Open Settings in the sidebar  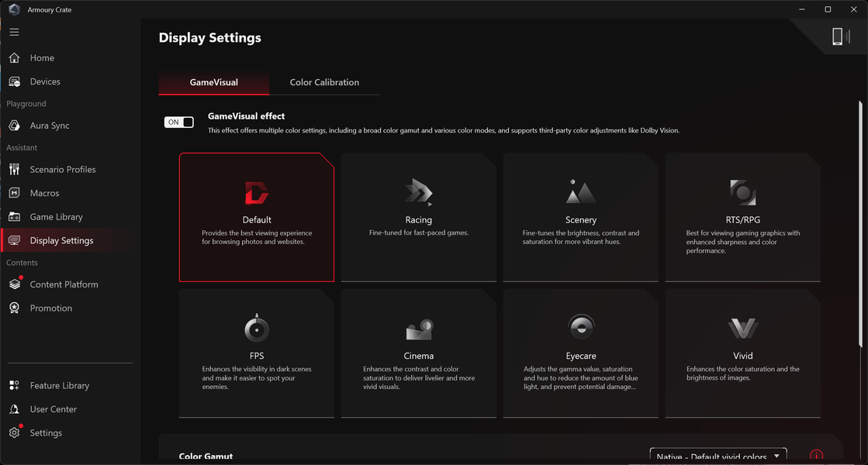45,433
